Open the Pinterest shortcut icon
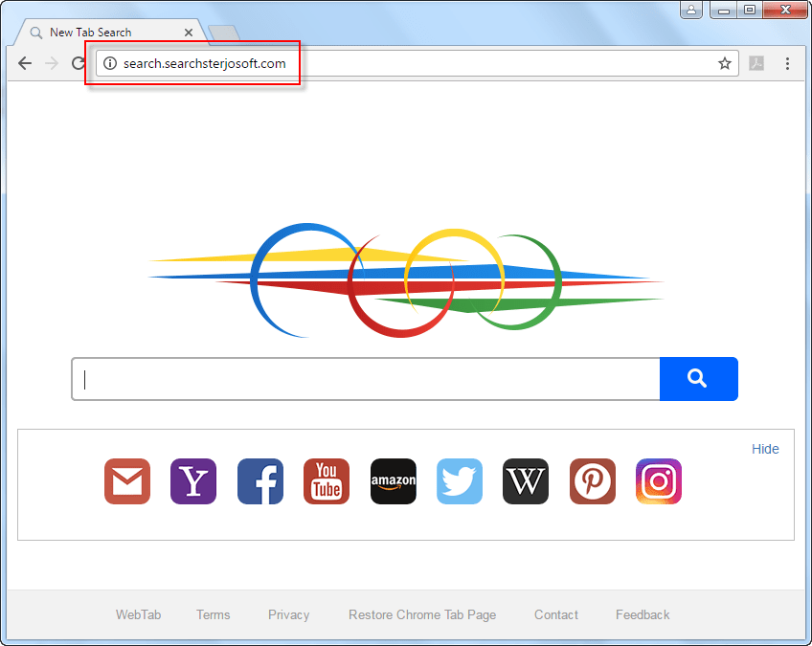 coord(593,481)
